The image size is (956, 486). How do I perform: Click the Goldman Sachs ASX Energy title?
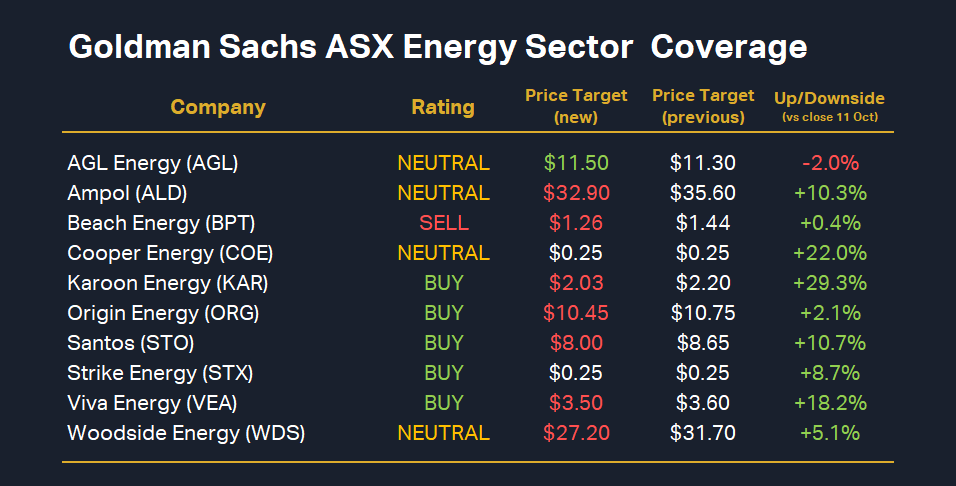(x=437, y=47)
